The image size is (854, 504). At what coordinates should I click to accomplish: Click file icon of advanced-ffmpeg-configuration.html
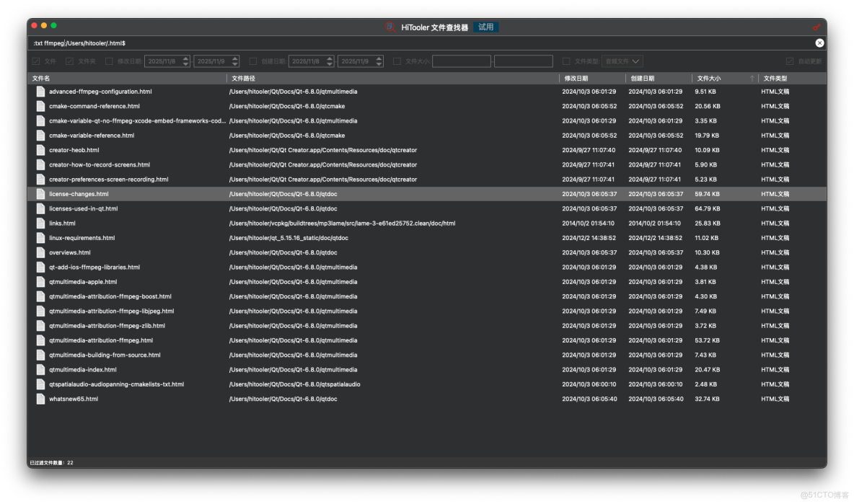click(40, 92)
